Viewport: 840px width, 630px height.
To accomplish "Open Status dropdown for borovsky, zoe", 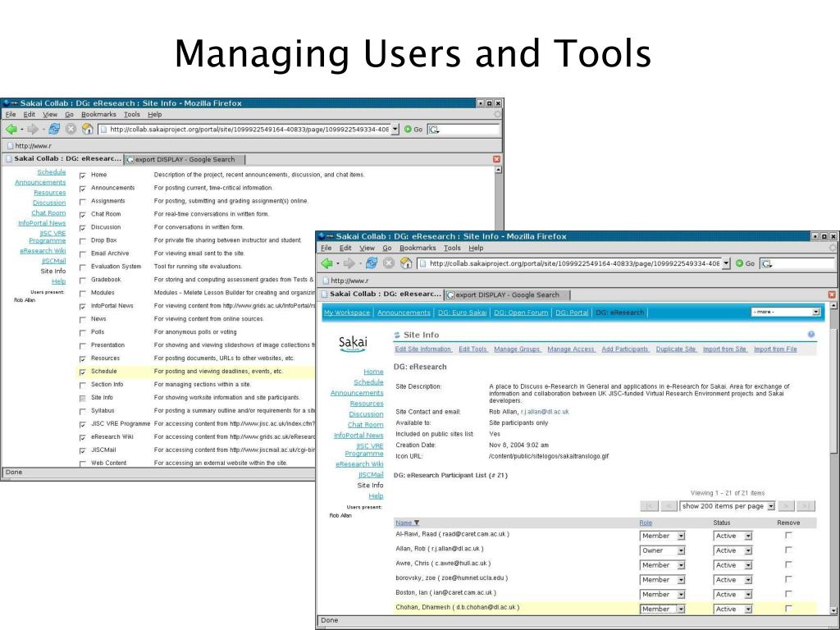I will [x=733, y=580].
